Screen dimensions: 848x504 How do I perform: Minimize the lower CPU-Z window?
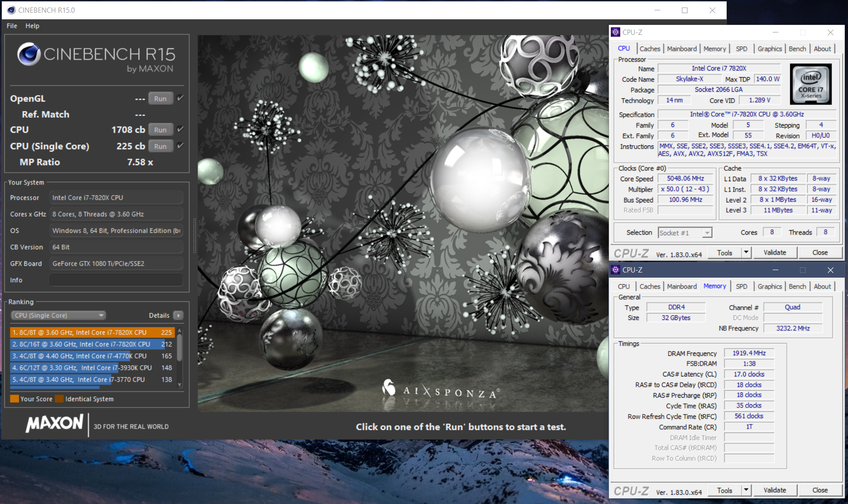tap(776, 270)
